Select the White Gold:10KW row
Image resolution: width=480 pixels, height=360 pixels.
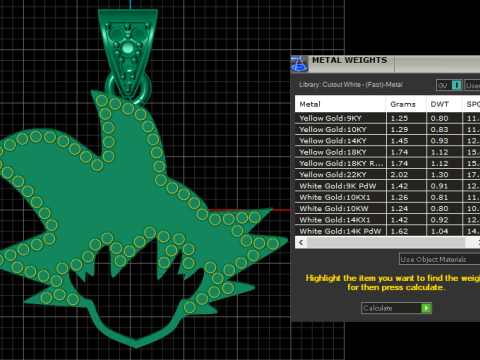tap(387, 208)
